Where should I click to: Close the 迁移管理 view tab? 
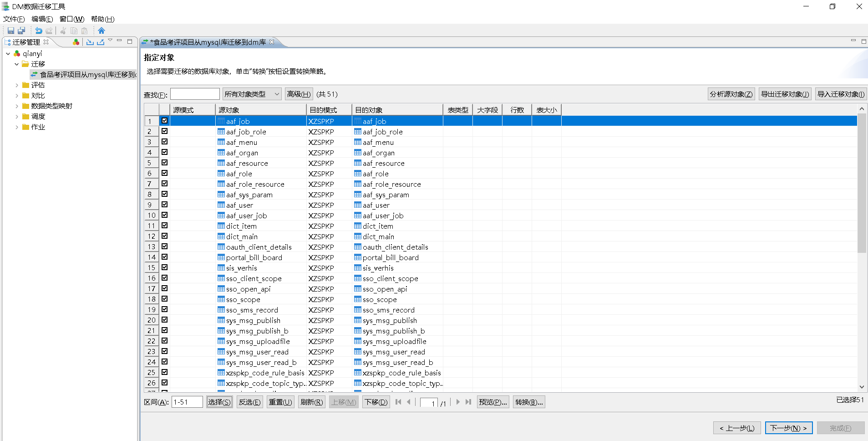click(46, 42)
